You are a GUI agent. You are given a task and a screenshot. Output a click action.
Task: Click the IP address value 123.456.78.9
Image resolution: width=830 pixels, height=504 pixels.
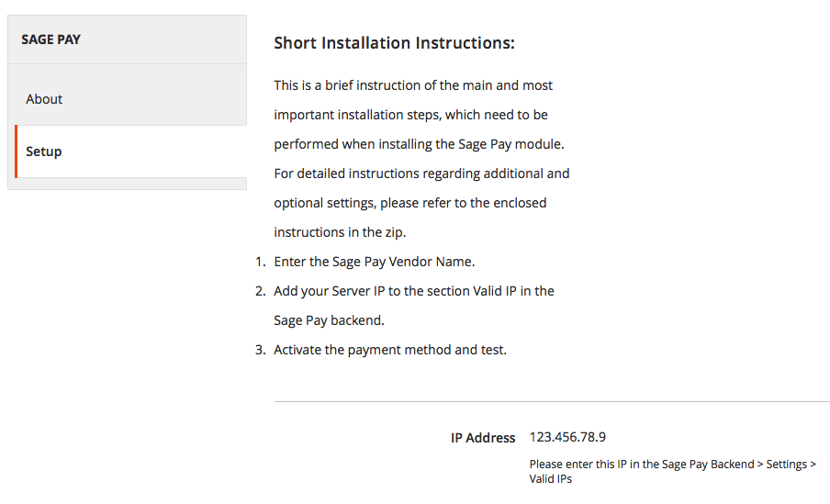pyautogui.click(x=567, y=437)
